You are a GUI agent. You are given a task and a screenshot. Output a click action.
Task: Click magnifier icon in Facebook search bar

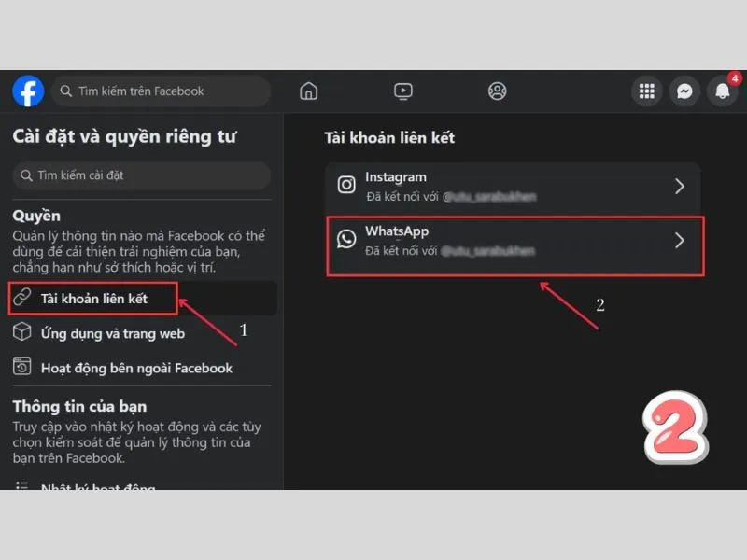65,91
